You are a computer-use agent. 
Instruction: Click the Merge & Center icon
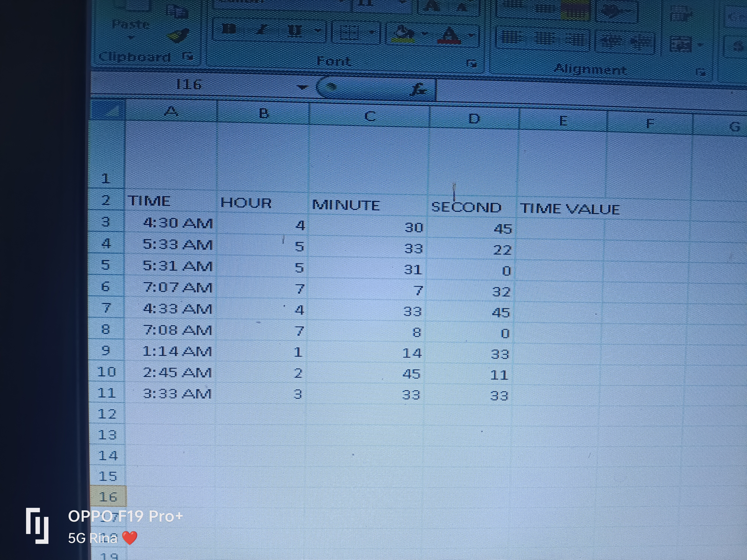coord(680,44)
